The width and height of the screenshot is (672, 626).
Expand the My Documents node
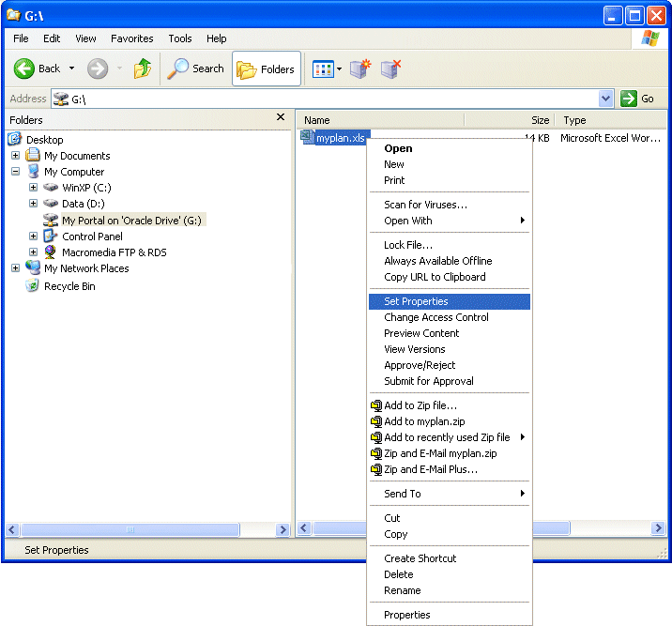(15, 155)
